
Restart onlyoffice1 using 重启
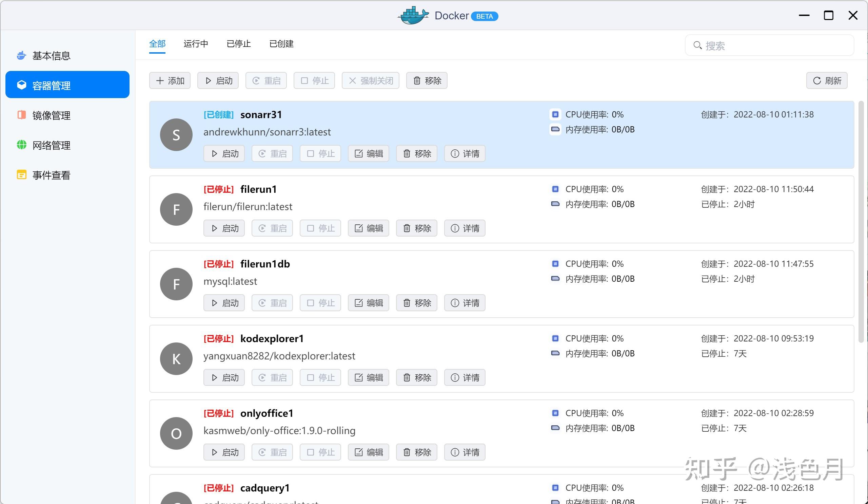pyautogui.click(x=272, y=452)
